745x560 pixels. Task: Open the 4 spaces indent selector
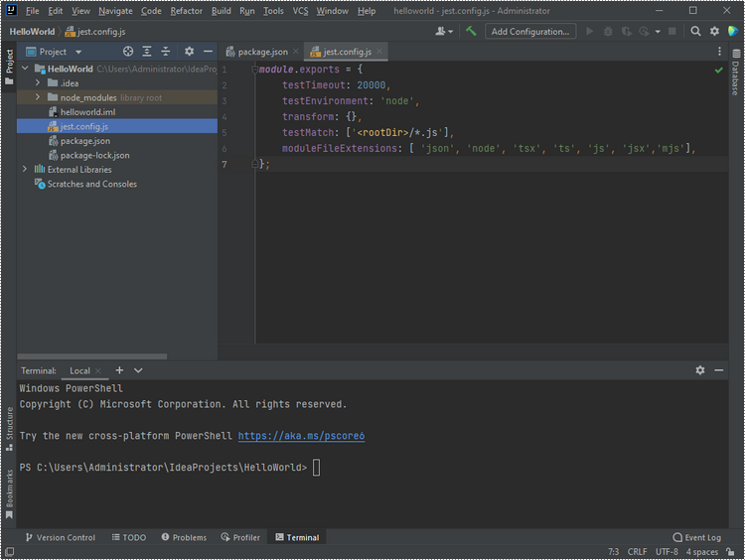pos(701,551)
